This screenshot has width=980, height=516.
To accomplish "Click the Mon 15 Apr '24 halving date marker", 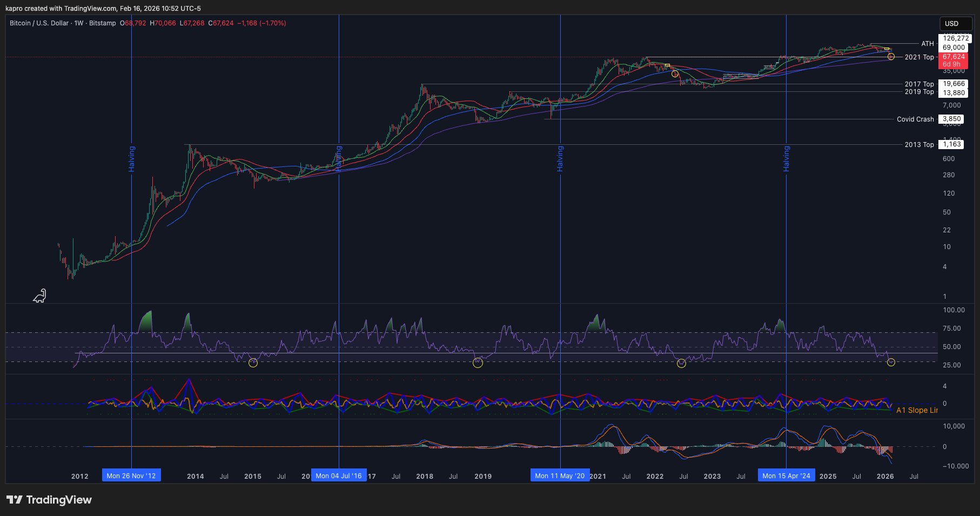I will [786, 476].
